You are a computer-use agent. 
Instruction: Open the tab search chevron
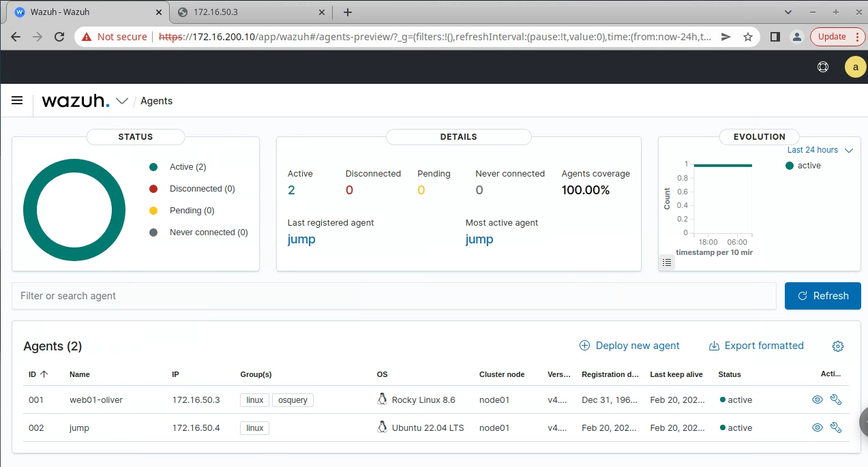788,12
